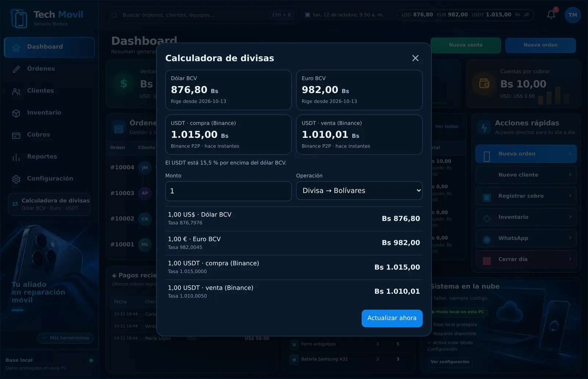Open Nuevo cliente quick action
This screenshot has width=588, height=379.
(x=526, y=175)
